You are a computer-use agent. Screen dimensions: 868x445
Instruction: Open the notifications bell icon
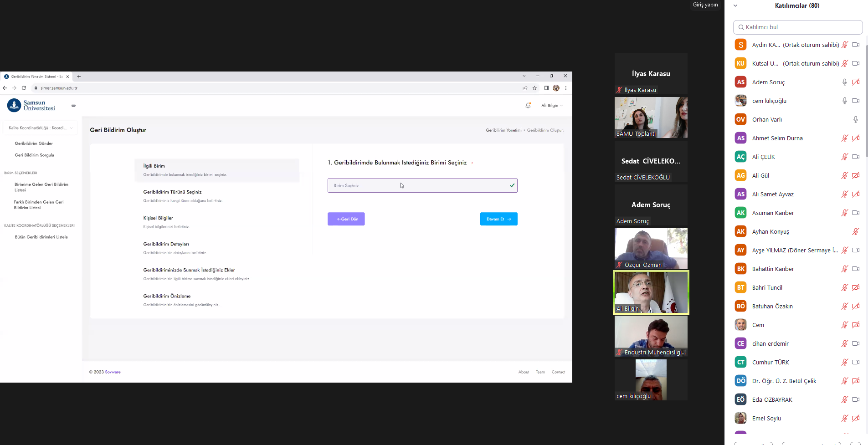pyautogui.click(x=528, y=105)
